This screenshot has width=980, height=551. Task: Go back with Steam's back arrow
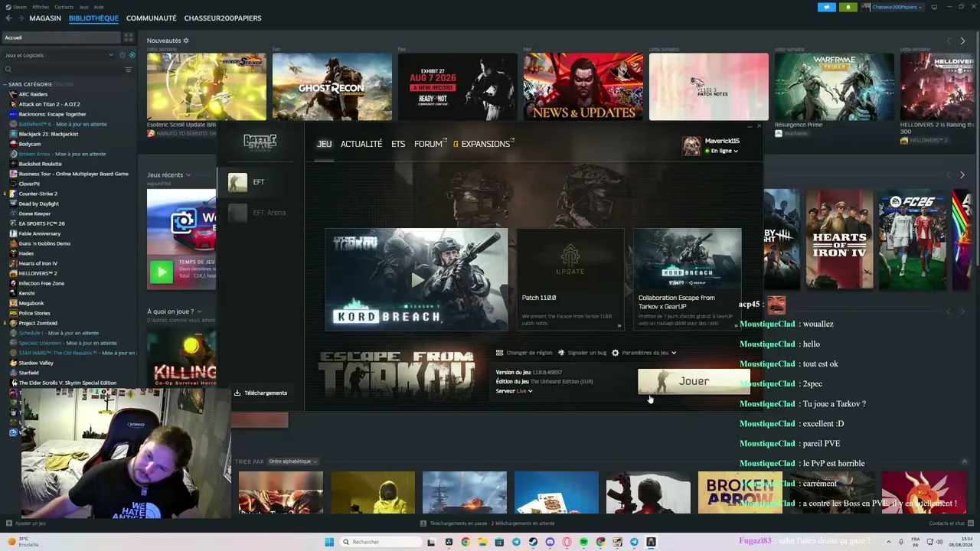point(8,18)
